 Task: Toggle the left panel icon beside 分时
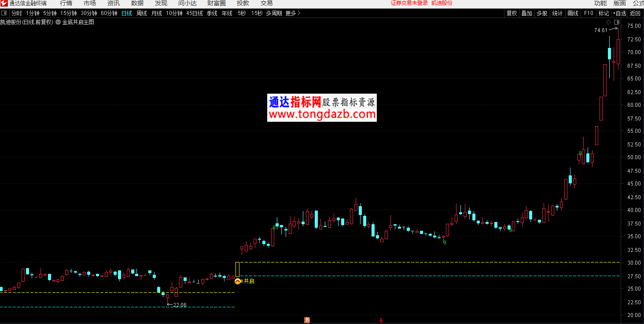pos(4,13)
